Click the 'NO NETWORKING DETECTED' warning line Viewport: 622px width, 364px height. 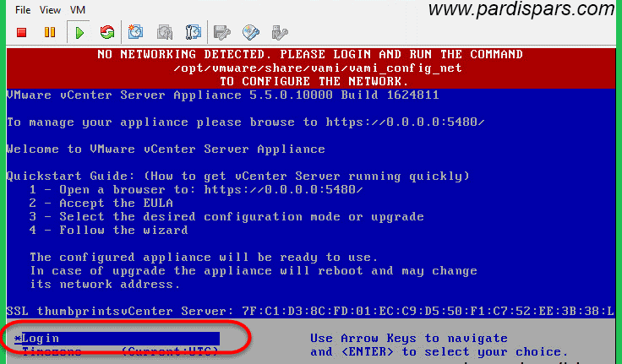tap(310, 54)
